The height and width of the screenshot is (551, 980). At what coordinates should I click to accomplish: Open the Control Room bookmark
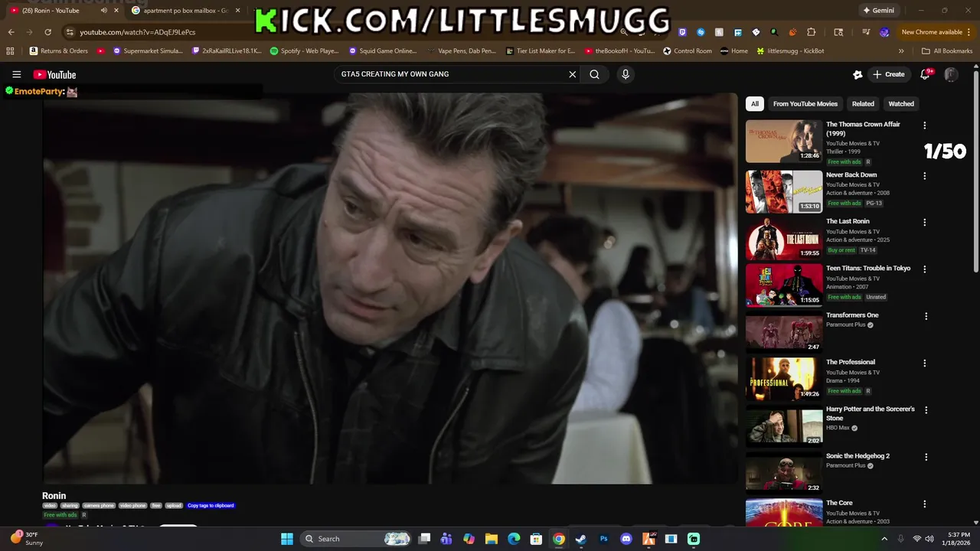(x=688, y=51)
